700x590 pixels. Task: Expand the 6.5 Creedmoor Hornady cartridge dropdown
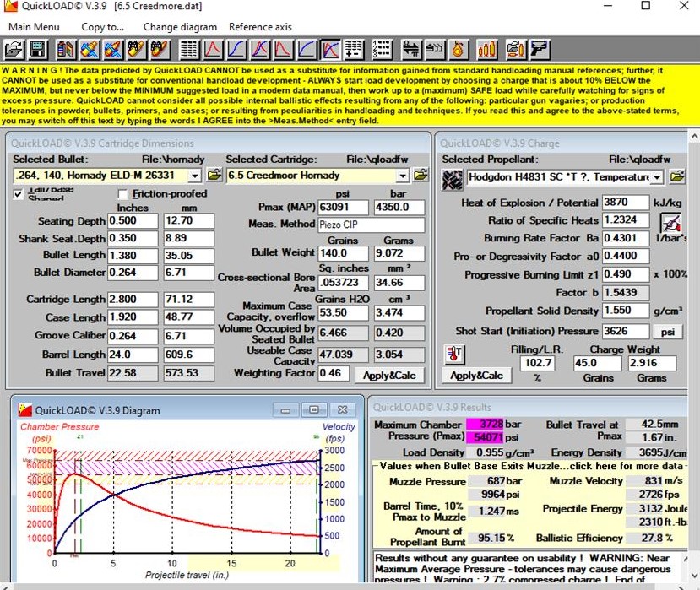(x=403, y=176)
